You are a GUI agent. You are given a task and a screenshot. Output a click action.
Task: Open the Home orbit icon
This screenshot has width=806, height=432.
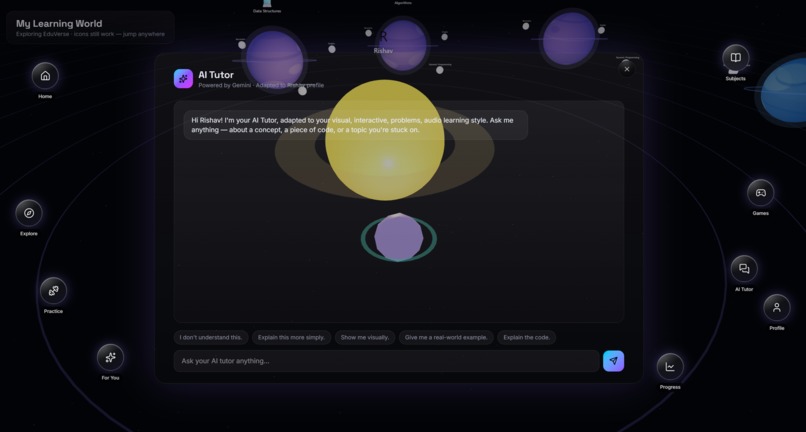(x=45, y=76)
